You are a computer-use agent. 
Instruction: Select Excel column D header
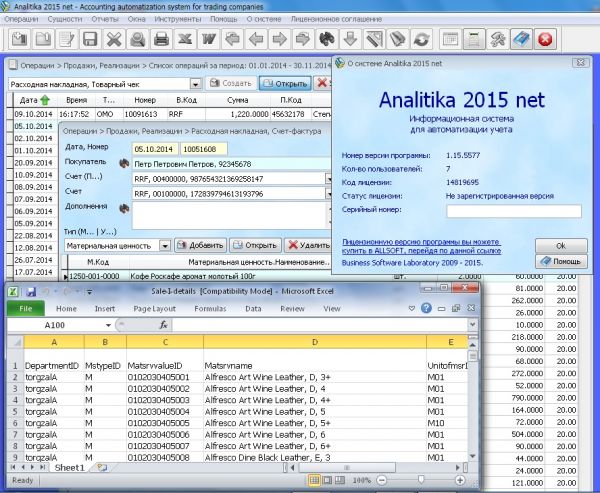[315, 342]
